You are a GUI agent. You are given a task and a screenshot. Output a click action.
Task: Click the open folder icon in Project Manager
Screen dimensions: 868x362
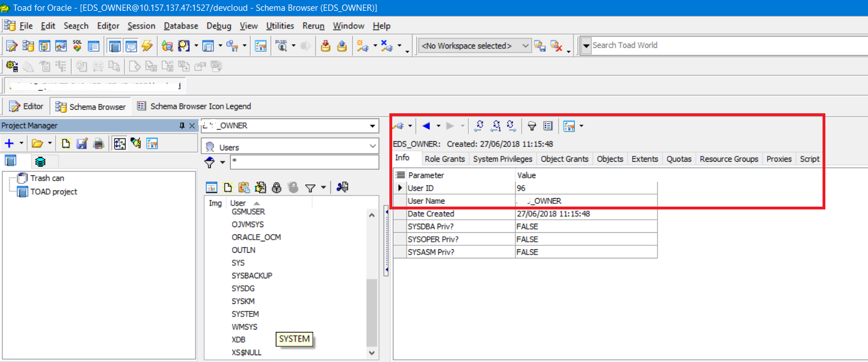tap(37, 143)
